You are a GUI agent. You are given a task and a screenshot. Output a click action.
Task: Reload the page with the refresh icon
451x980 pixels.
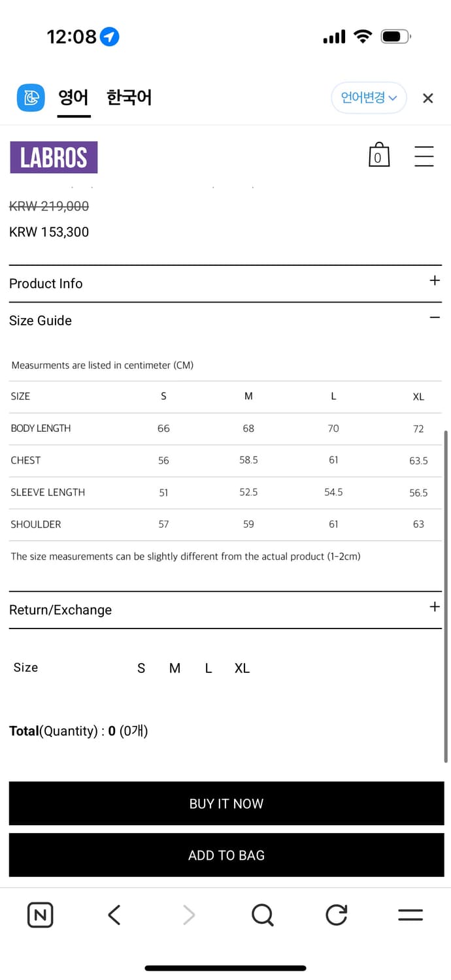337,915
